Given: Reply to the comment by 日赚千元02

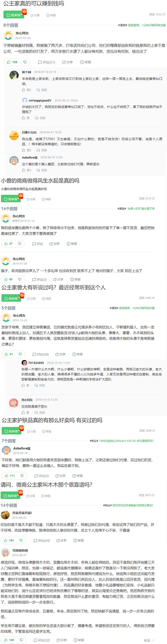Looking at the screenshot, I should click(42, 150).
